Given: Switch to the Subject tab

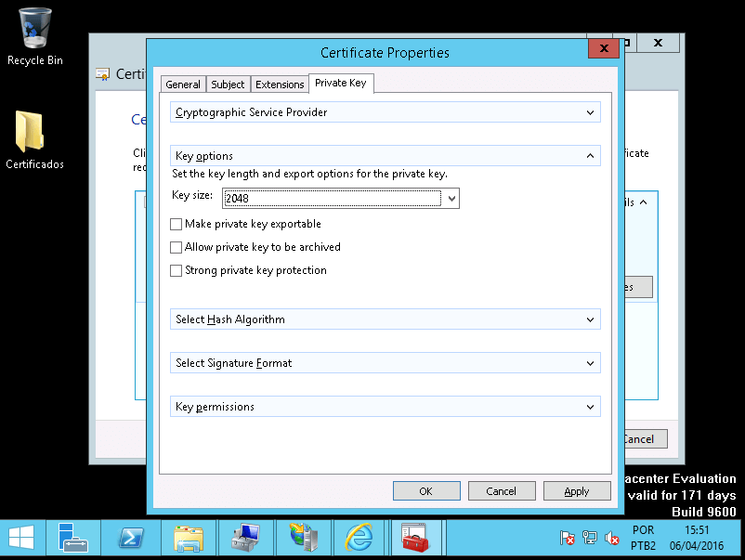Looking at the screenshot, I should coord(228,85).
